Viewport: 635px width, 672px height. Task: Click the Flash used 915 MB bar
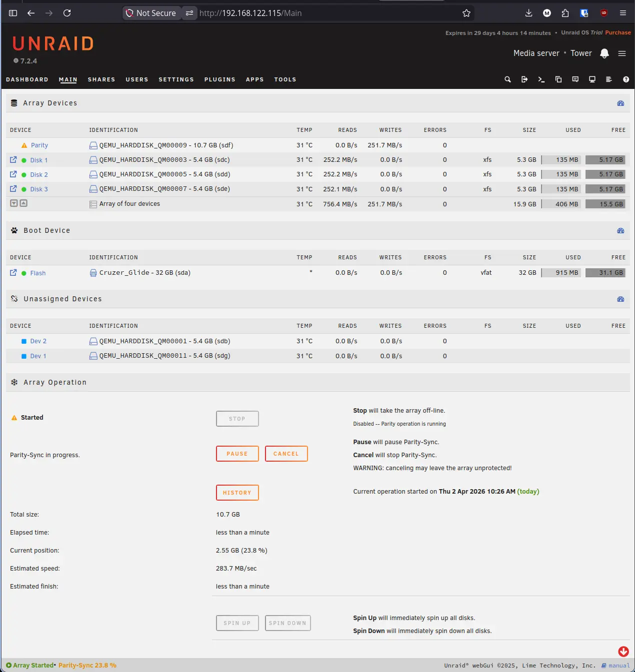point(561,273)
